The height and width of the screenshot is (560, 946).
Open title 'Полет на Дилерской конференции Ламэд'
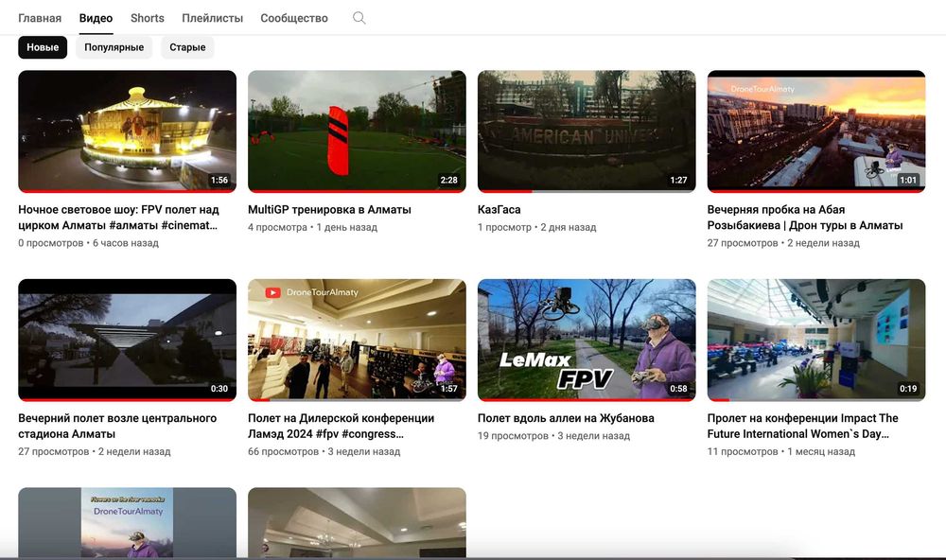click(x=341, y=426)
